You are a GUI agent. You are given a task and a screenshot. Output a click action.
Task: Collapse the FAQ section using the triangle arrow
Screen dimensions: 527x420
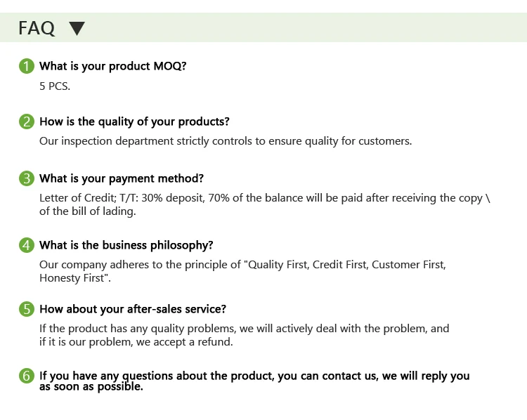click(x=77, y=28)
